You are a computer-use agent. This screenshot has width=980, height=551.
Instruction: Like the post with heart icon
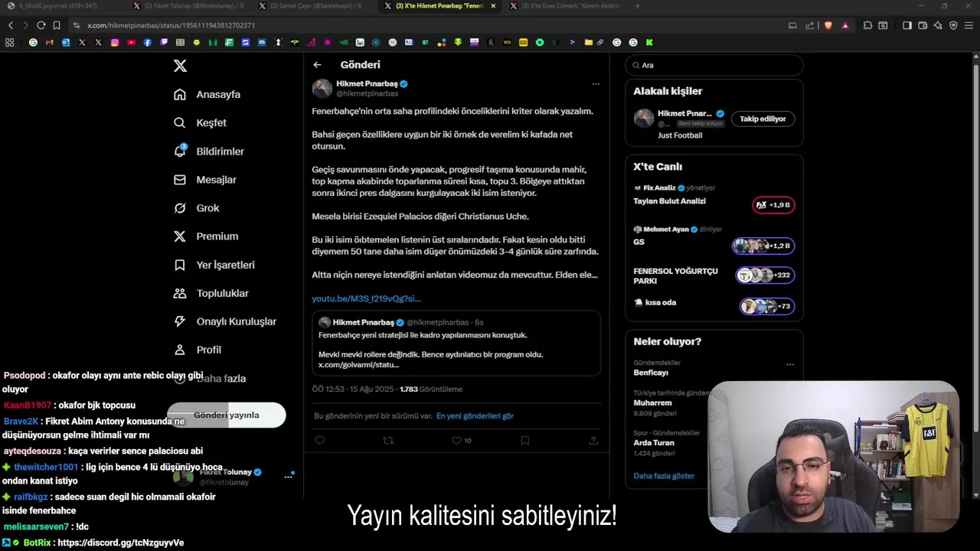point(456,440)
